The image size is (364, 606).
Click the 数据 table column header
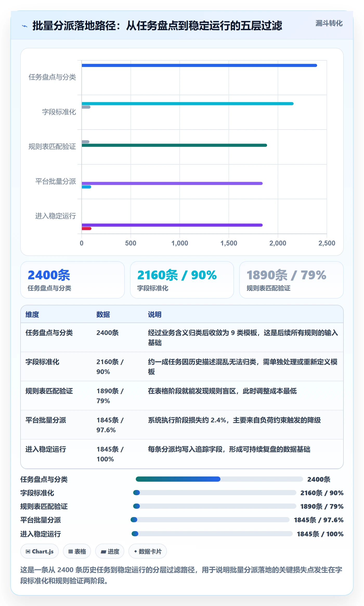coord(103,314)
